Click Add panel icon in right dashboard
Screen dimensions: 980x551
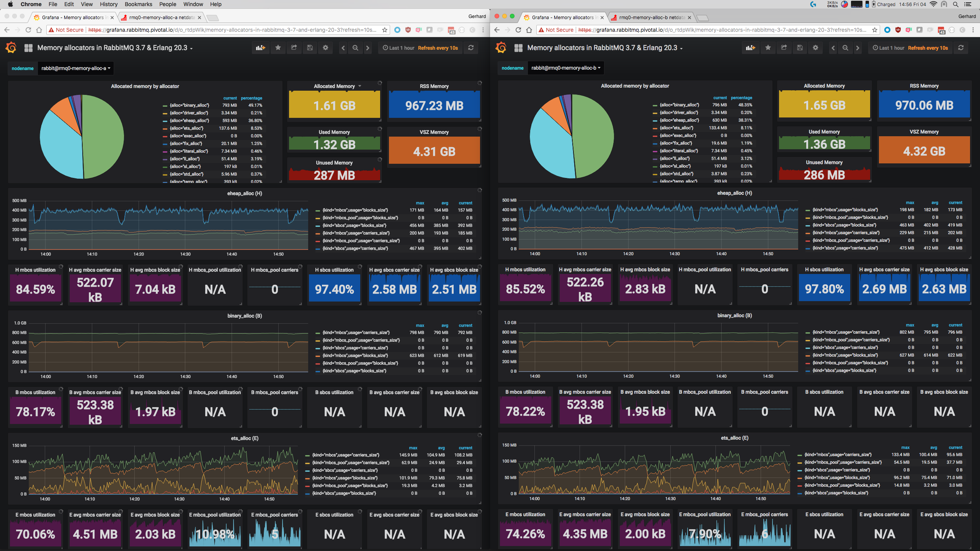[750, 48]
